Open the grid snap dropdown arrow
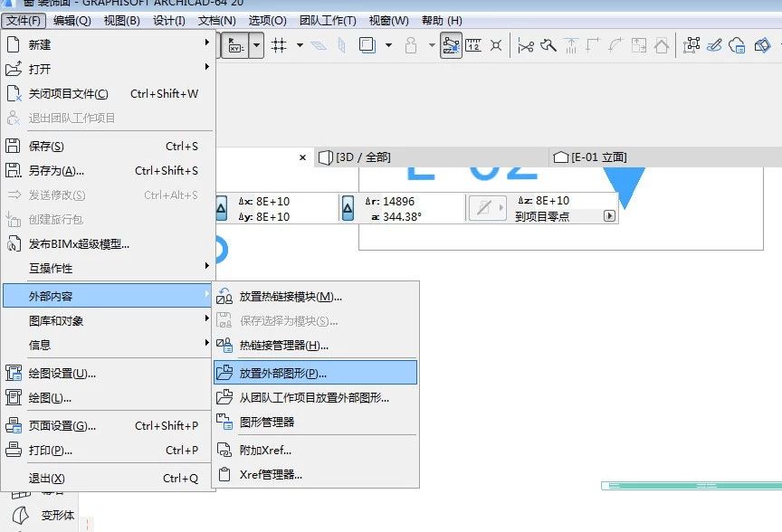Image resolution: width=782 pixels, height=532 pixels. pos(300,45)
